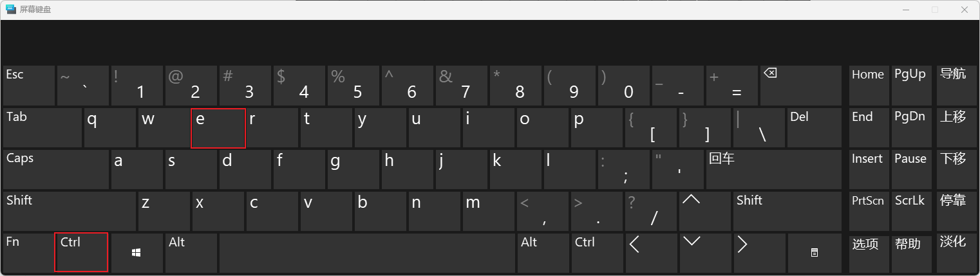
Task: Click the 帮助 help key
Action: (x=909, y=253)
